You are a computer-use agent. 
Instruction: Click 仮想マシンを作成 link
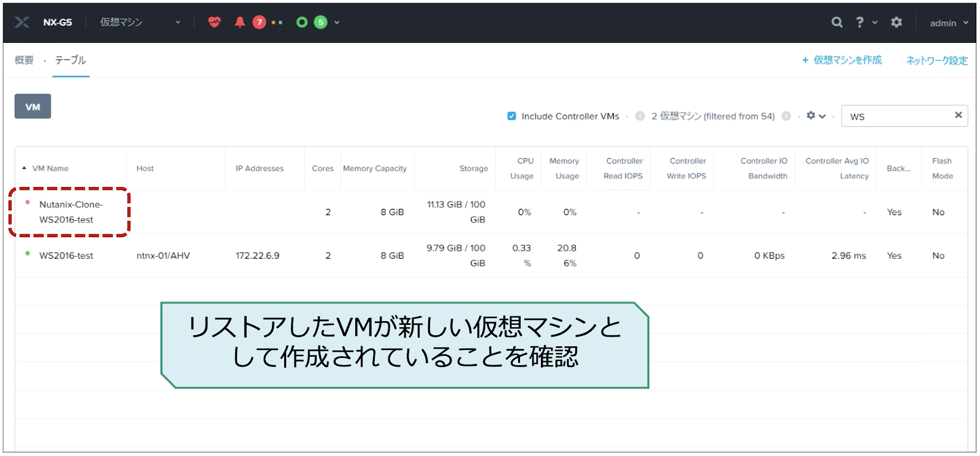[842, 60]
